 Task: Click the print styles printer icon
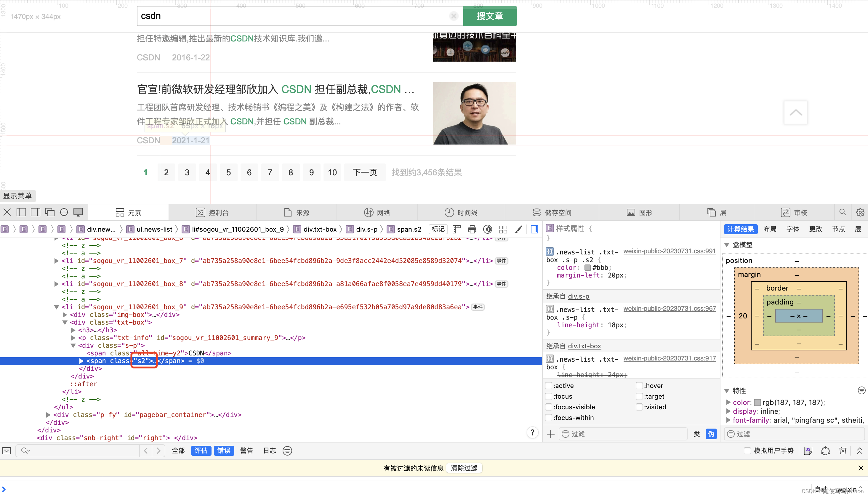[472, 229]
